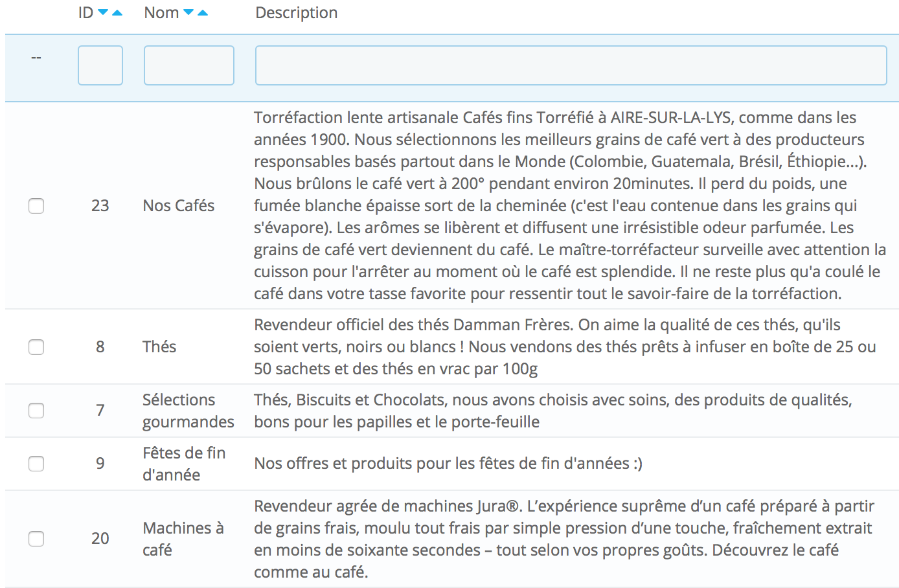Focus the Nom filter input field
This screenshot has height=588, width=899.
click(x=189, y=65)
